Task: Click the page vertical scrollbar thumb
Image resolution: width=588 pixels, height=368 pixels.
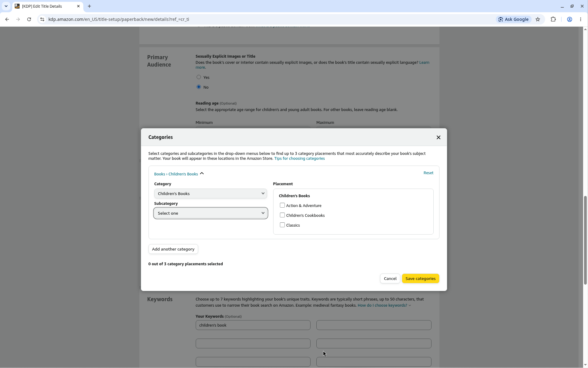Action: coord(585,240)
